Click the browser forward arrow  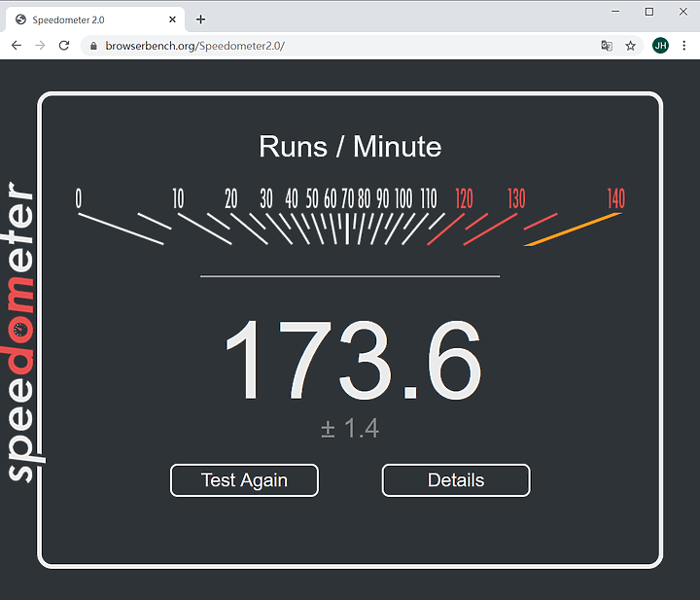(x=40, y=46)
